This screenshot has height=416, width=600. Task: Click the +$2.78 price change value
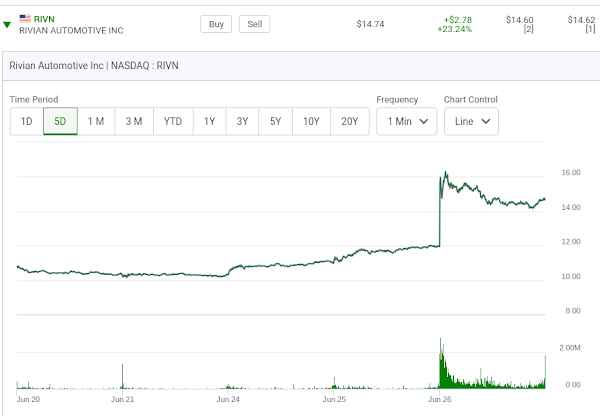click(x=458, y=20)
